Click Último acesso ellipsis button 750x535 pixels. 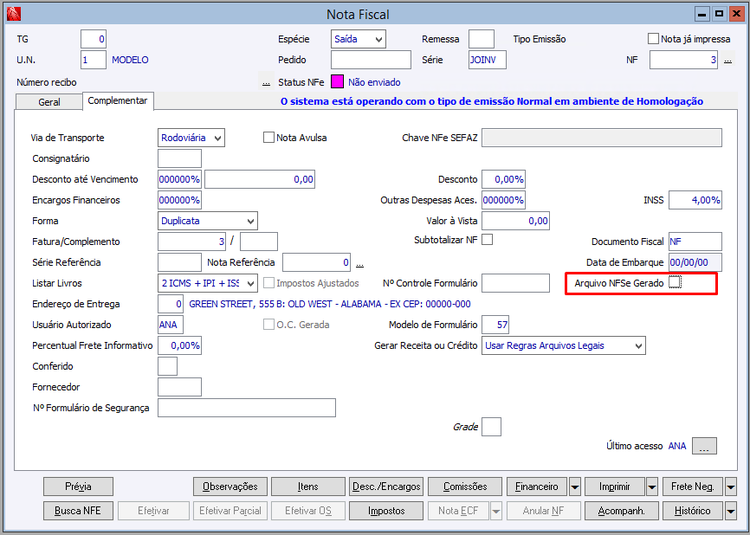tap(704, 446)
